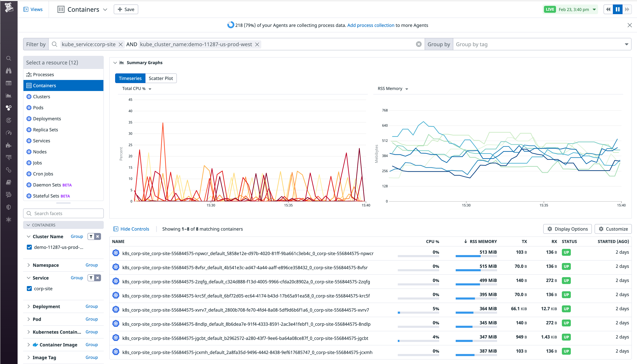Open Display Options button
Image resolution: width=637 pixels, height=364 pixels.
point(567,229)
